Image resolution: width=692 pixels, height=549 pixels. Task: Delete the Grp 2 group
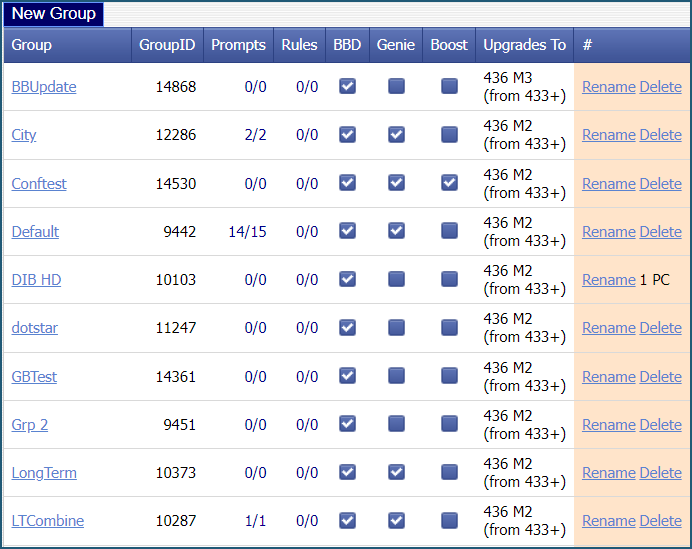(660, 425)
